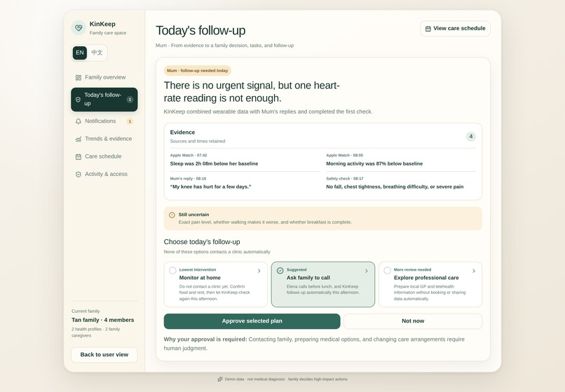Click the calendar icon in View care schedule button
Image resolution: width=565 pixels, height=392 pixels.
428,29
